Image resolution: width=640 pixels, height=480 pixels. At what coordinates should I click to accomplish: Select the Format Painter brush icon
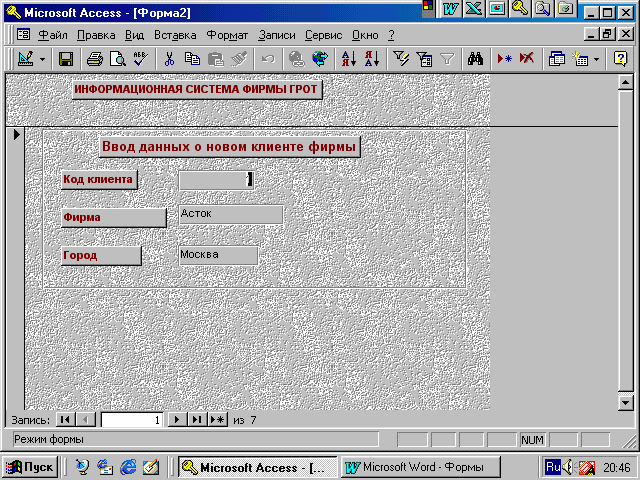coord(239,59)
